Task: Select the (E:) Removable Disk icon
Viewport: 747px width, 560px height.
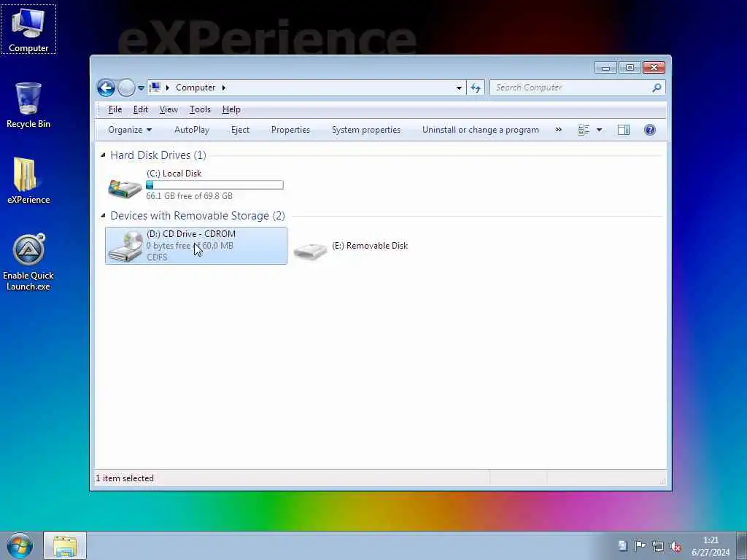Action: (x=310, y=249)
